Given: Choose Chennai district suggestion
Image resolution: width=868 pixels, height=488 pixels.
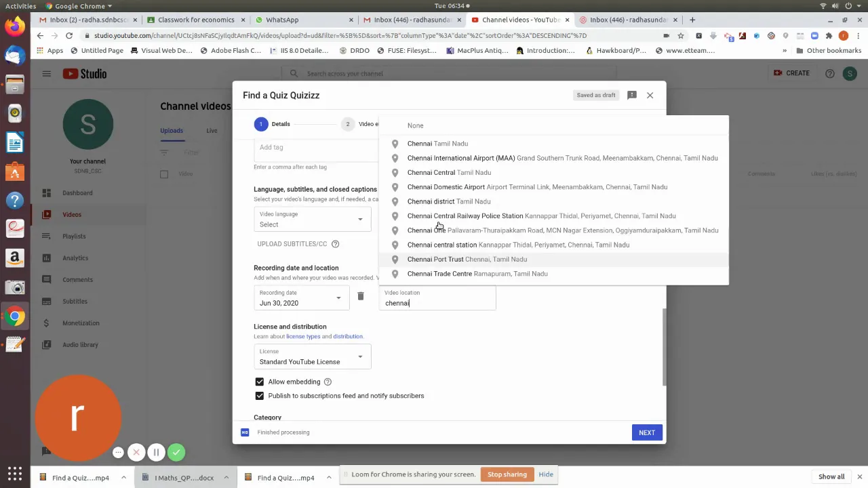Looking at the screenshot, I should point(553,201).
